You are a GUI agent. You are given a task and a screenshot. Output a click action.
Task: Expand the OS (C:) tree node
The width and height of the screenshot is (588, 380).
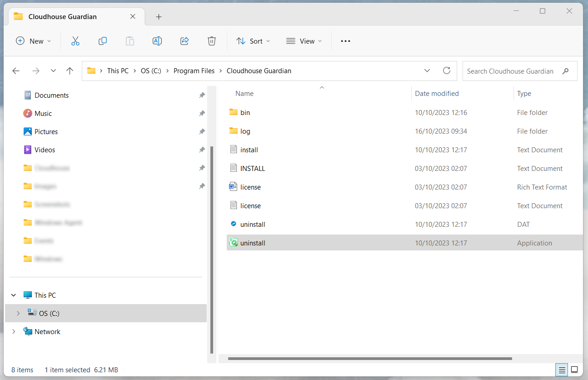(18, 313)
